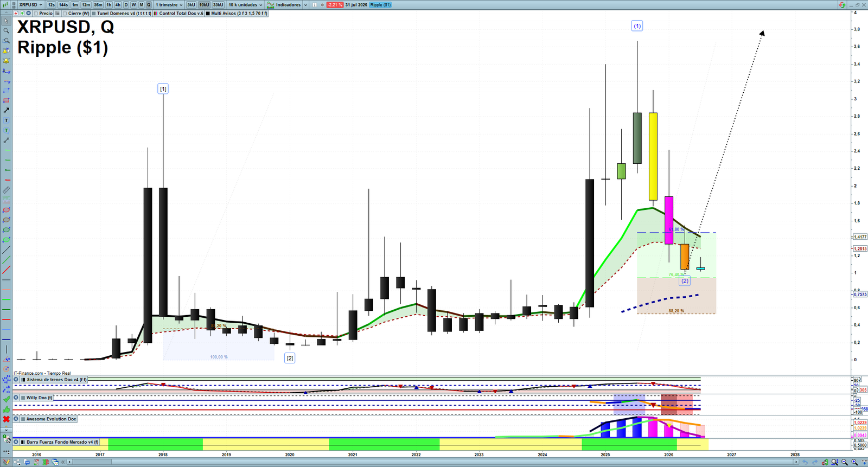Click the zoom-in magnifier at bottom right
This screenshot has height=467, width=868.
[854, 462]
